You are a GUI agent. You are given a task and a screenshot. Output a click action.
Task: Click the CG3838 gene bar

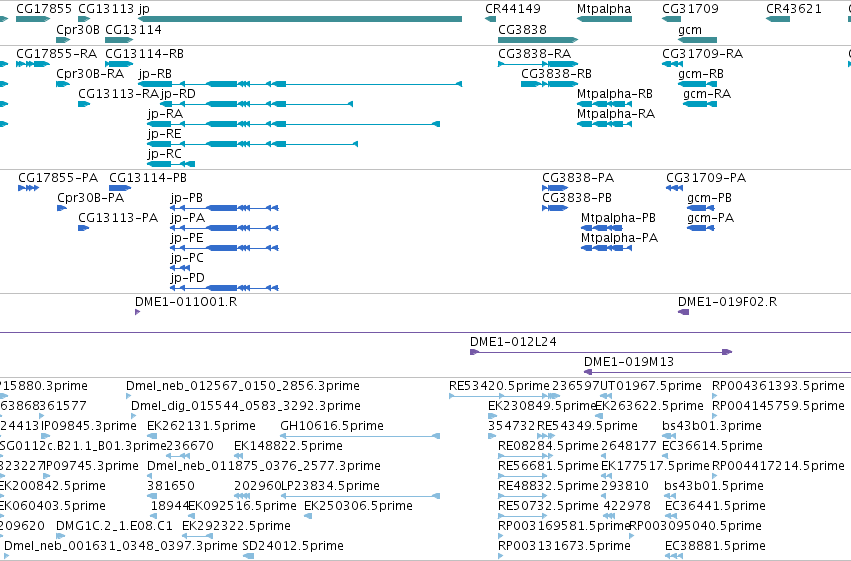[x=538, y=40]
